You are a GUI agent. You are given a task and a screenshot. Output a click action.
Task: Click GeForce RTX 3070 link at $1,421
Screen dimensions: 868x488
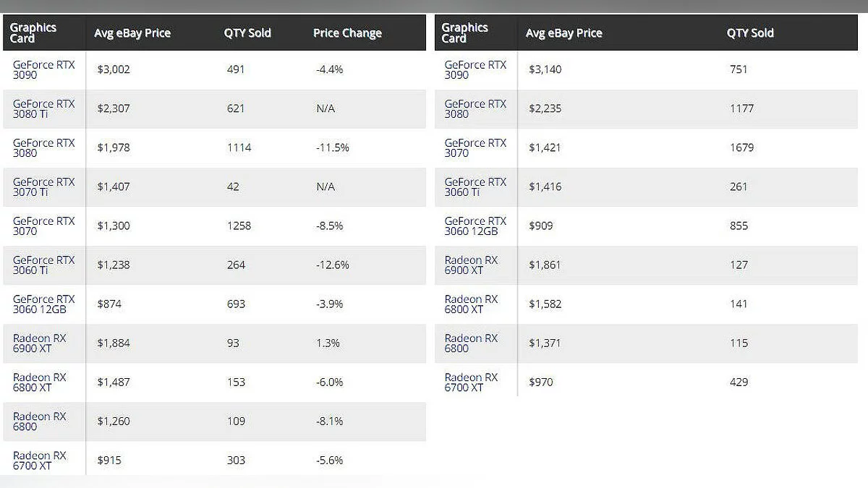tap(475, 148)
